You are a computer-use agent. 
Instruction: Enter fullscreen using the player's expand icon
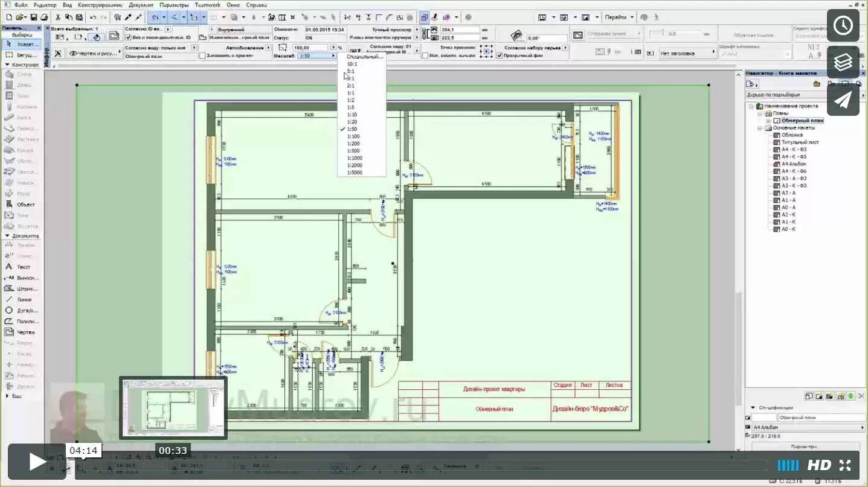[x=844, y=465]
